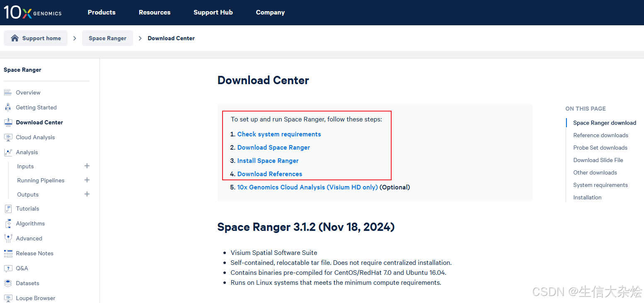
Task: Click the Tutorials sidebar icon
Action: [8, 208]
